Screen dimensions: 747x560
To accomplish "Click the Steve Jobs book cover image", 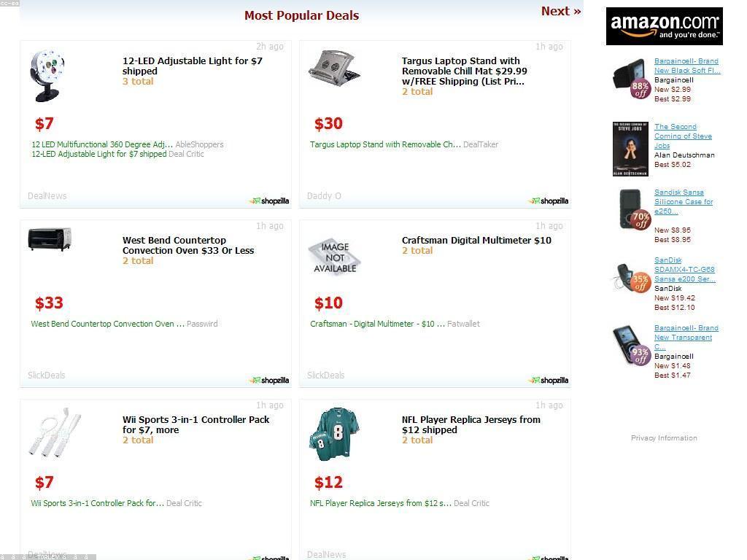I will [x=630, y=149].
